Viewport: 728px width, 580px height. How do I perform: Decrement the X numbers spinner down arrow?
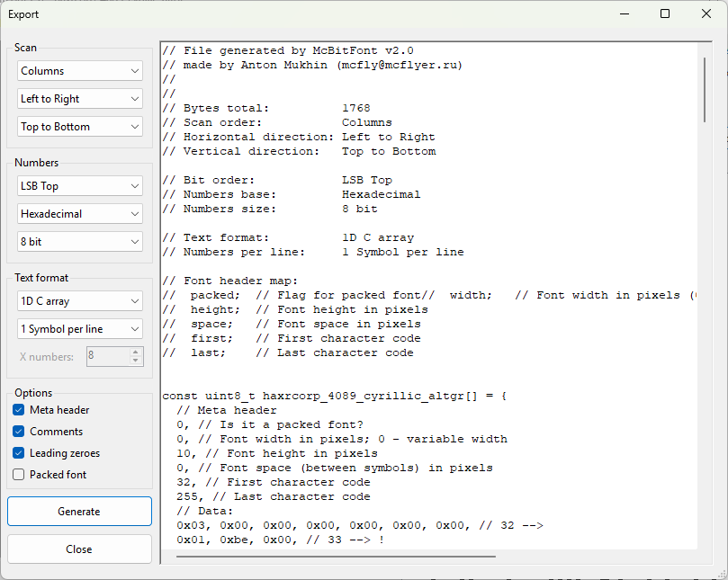[136, 361]
